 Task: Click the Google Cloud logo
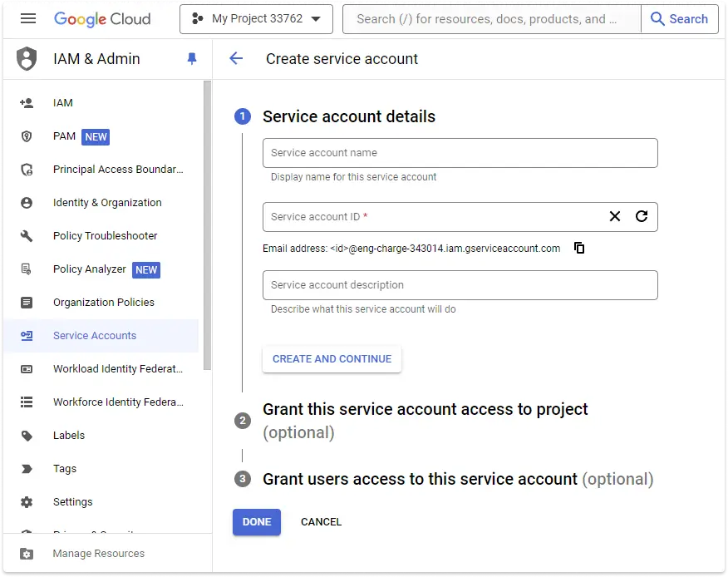click(x=102, y=19)
